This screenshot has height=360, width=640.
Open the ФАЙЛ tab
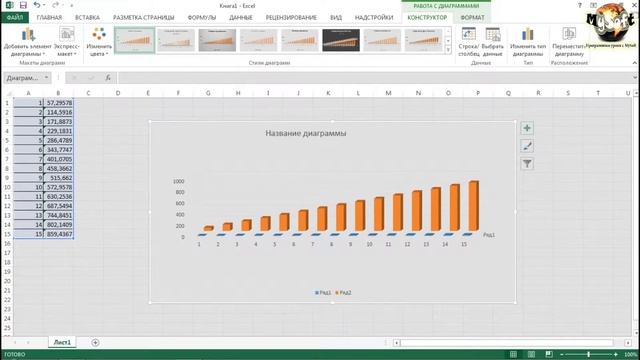[x=15, y=18]
